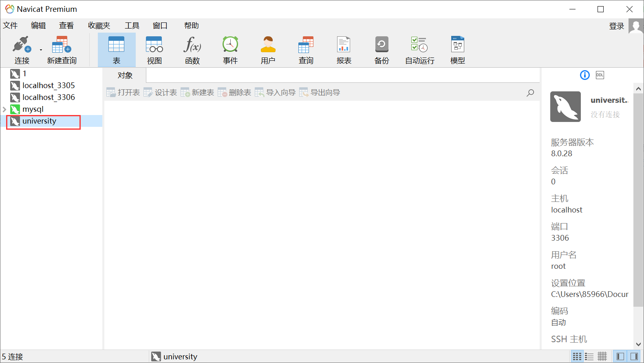Toggle the left navigation pane
644x363 pixels.
(620, 356)
